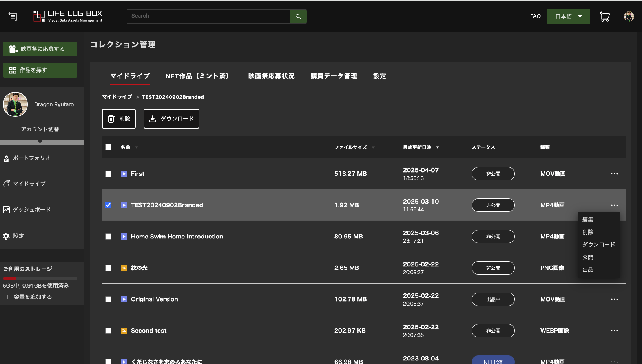
Task: Sort by ファイルサイズ column arrow
Action: [373, 147]
